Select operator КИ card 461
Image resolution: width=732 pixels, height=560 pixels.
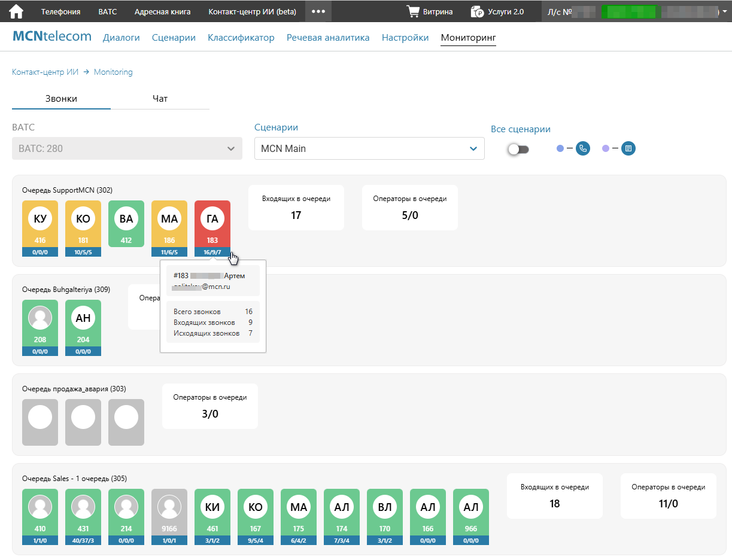pos(212,517)
